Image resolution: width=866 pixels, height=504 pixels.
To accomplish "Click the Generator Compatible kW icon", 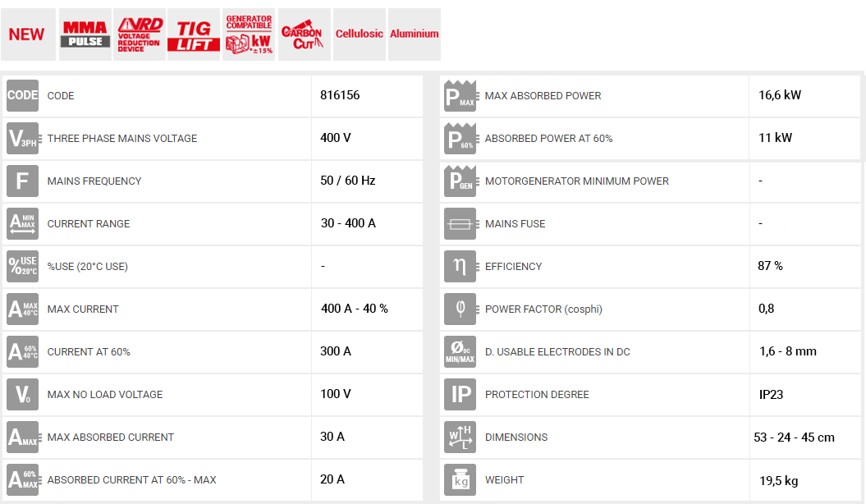I will point(249,34).
